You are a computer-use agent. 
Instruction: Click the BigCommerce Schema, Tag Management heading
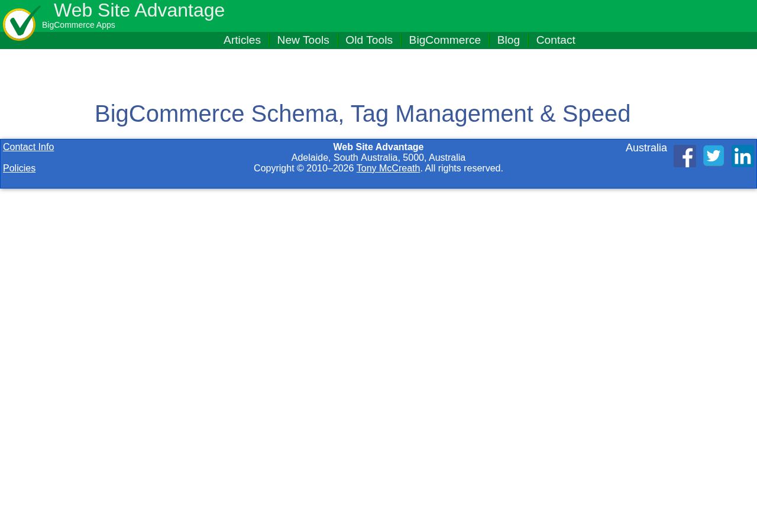coord(363,113)
